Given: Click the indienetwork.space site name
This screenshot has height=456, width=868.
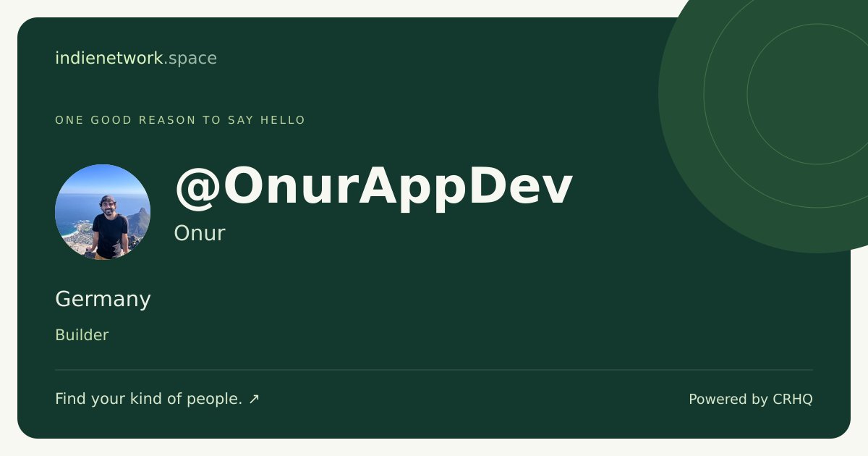Looking at the screenshot, I should (x=136, y=58).
